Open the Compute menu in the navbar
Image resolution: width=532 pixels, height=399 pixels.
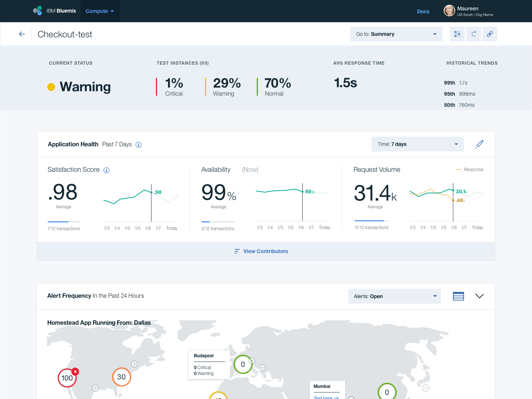tap(100, 11)
